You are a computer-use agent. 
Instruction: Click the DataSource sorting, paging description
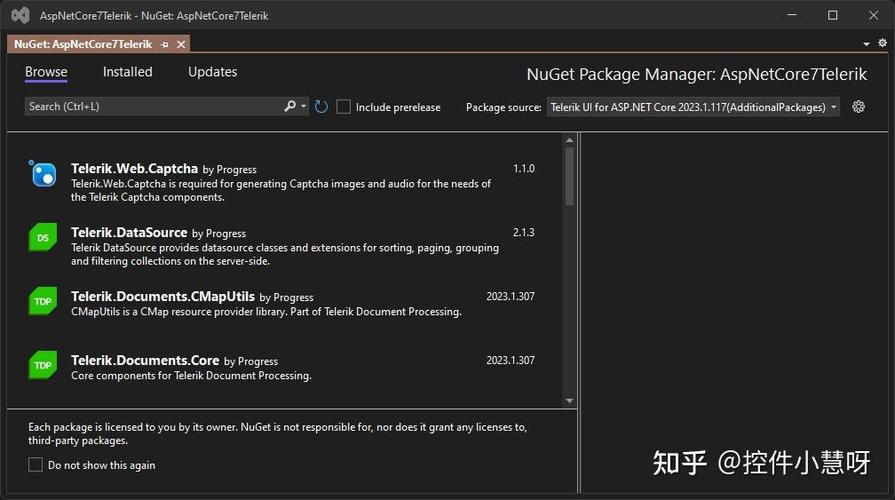(285, 255)
